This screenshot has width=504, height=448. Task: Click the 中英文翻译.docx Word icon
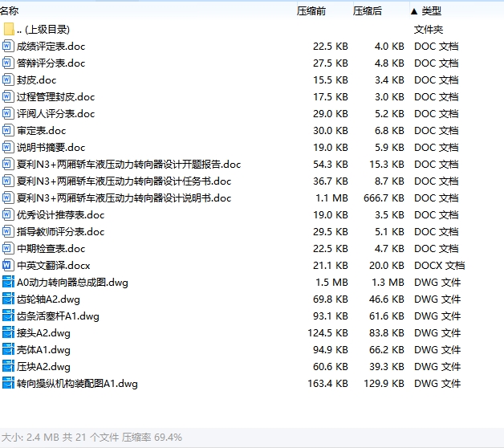(x=8, y=265)
